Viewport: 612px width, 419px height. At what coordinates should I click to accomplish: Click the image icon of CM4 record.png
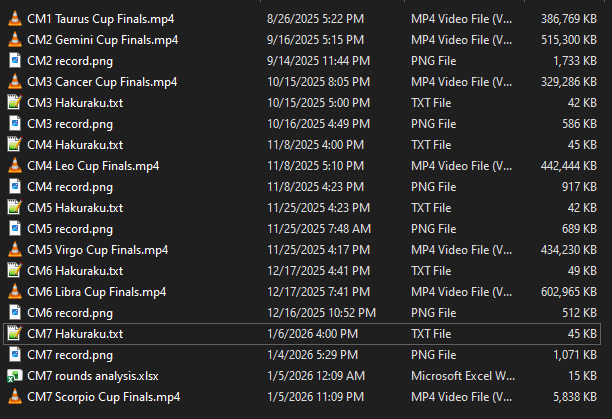tap(15, 187)
